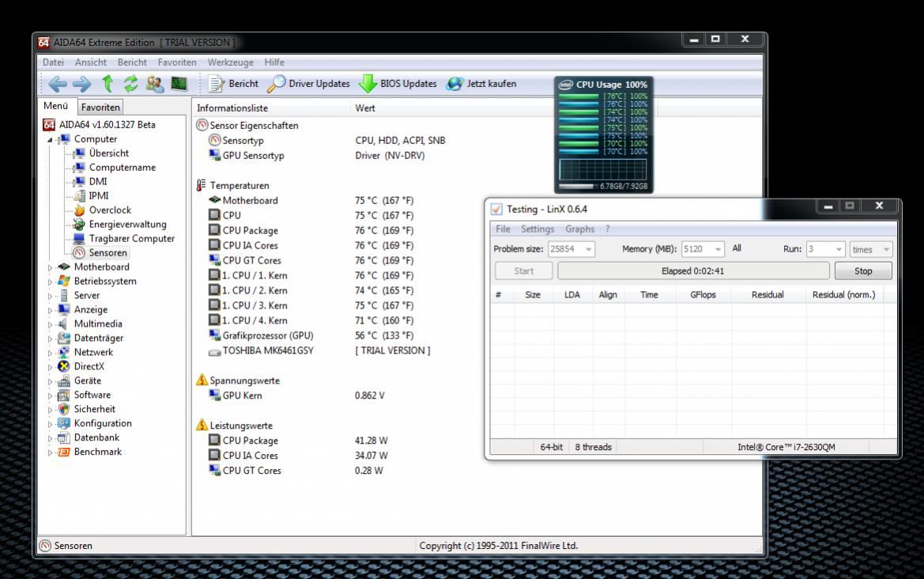Viewport: 924px width, 579px height.
Task: Expand the Server tree node
Action: 50,296
